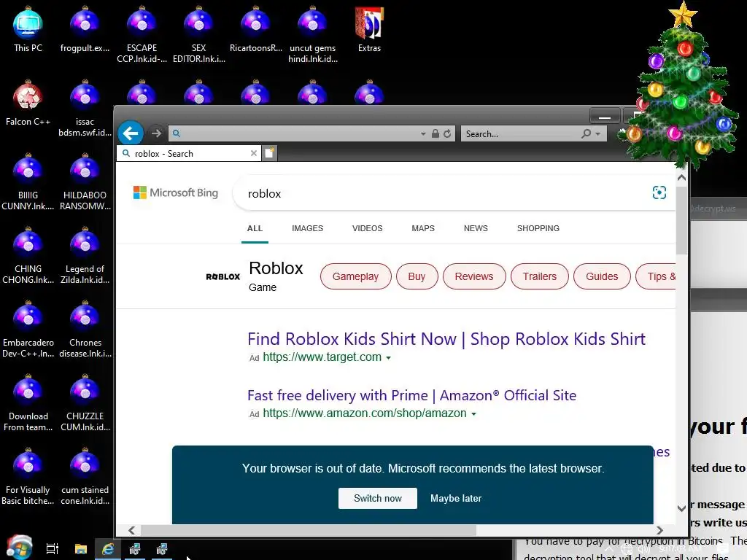Refresh the page with the reload icon
The height and width of the screenshot is (560, 747).
point(447,134)
